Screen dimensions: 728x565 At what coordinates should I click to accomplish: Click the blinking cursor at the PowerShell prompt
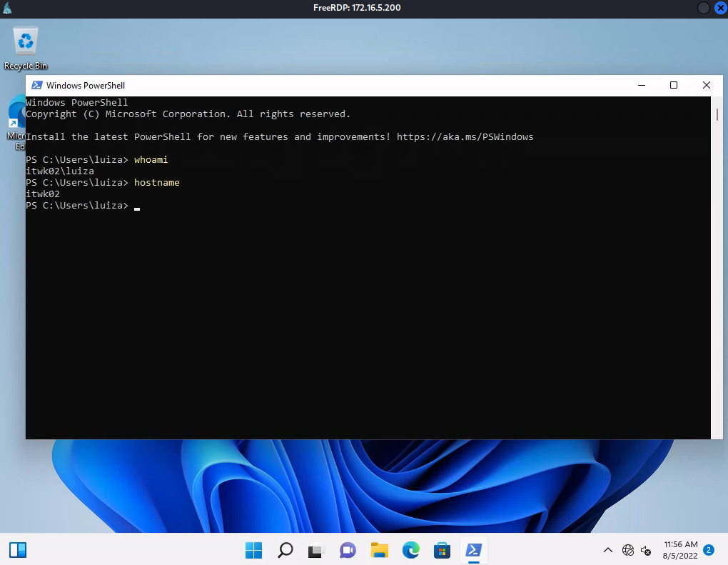[136, 208]
